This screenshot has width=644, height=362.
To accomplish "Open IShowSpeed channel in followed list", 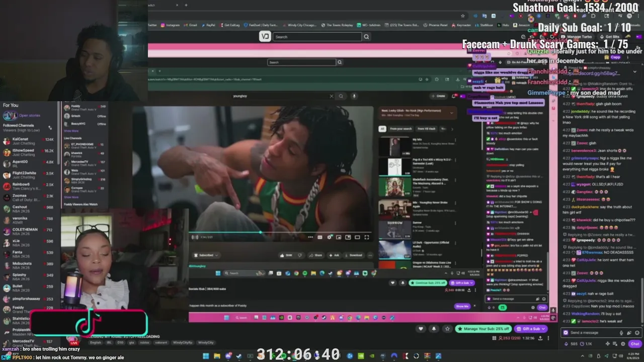I will (29, 152).
